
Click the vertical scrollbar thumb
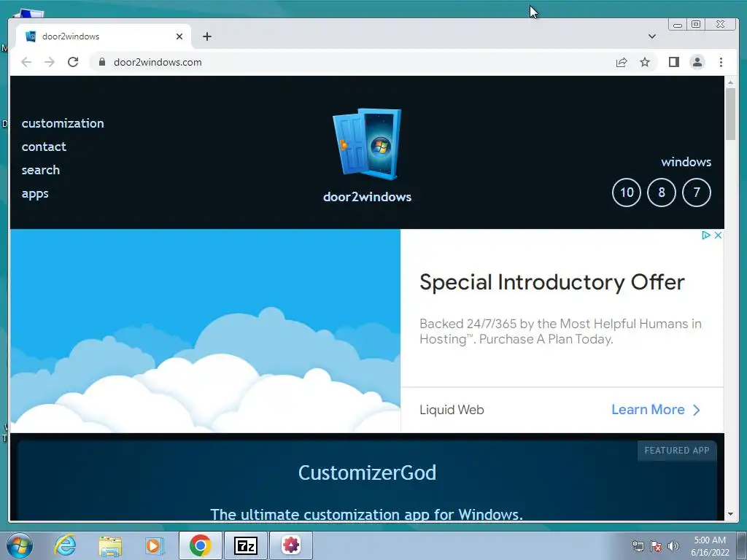click(x=730, y=114)
